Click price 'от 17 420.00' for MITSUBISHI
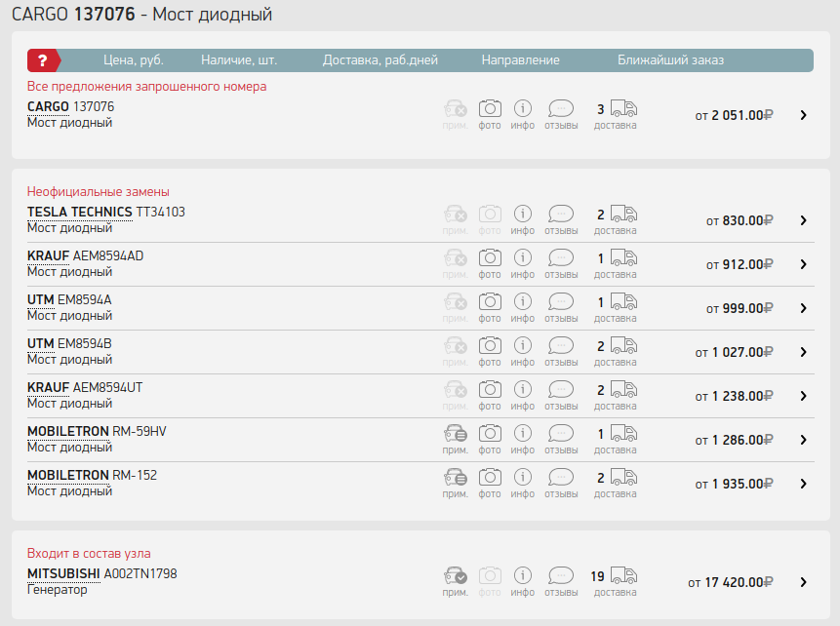Viewport: 840px width, 626px height. 731,583
